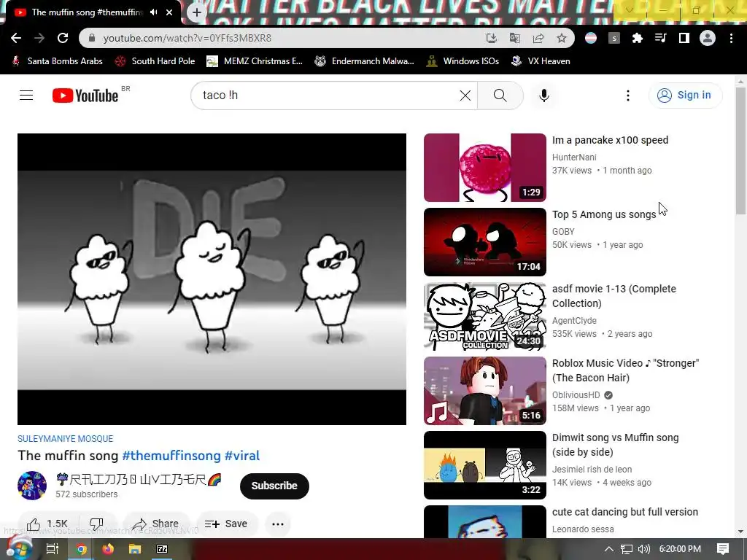Viewport: 747px width, 560px height.
Task: Open the YouTube guide hamburger menu
Action: [x=26, y=96]
